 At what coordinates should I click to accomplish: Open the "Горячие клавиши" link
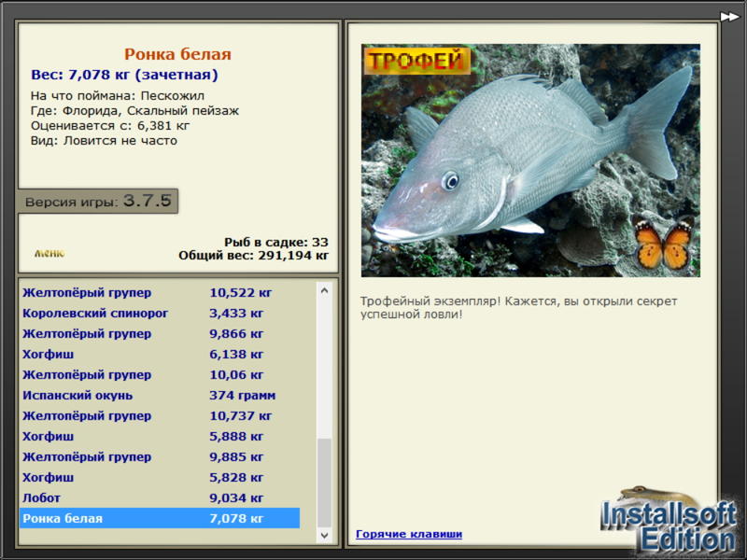pos(409,534)
